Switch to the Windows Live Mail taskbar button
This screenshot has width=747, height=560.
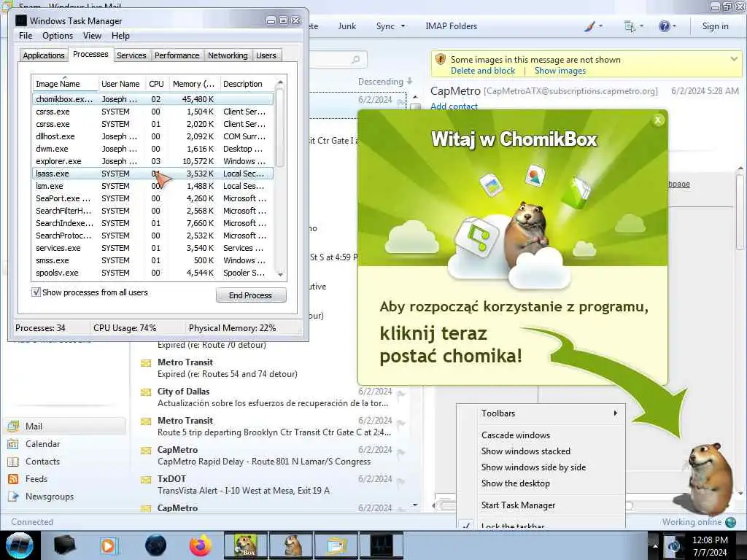point(336,545)
